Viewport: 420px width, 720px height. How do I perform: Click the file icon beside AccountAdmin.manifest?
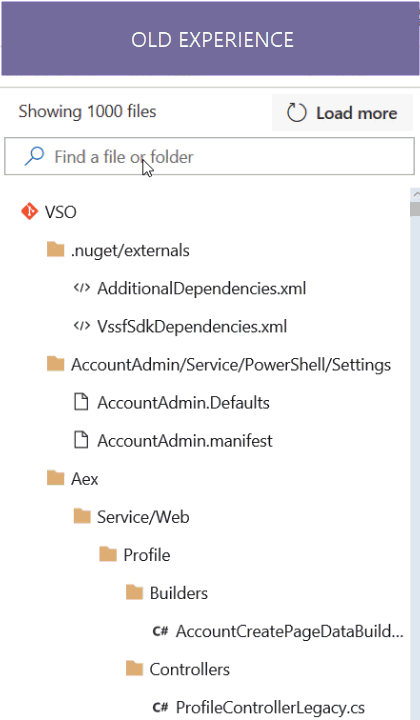coord(81,440)
